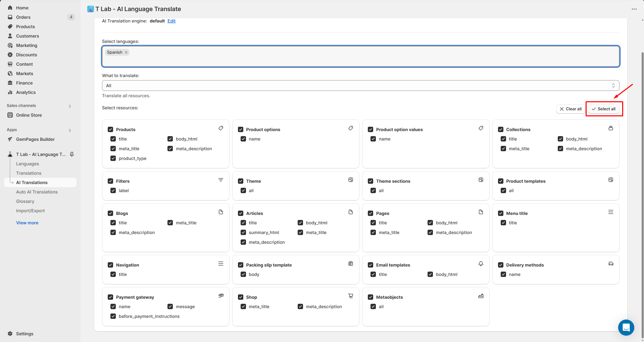Click the tag icon on the Products card
This screenshot has width=644, height=342.
pos(221,128)
